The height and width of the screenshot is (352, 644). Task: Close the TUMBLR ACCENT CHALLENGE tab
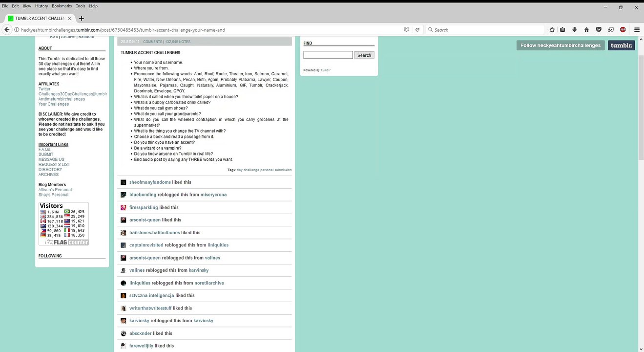[x=70, y=18]
